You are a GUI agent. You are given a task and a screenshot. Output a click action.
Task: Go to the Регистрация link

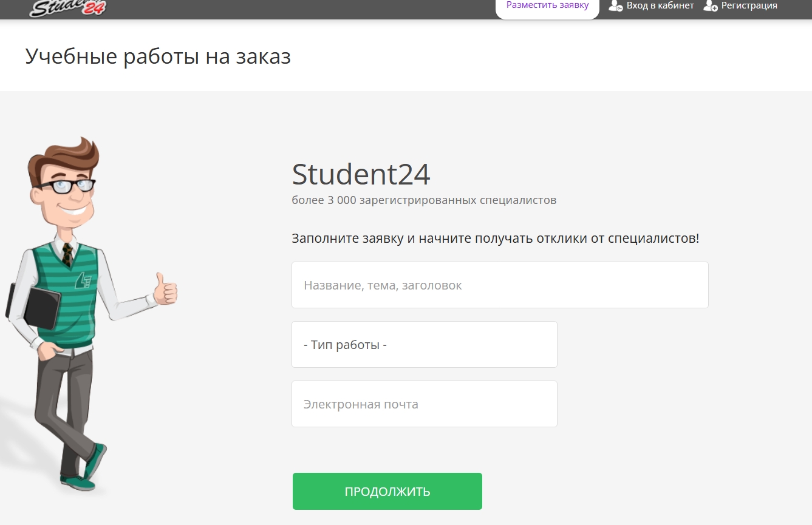(x=749, y=6)
